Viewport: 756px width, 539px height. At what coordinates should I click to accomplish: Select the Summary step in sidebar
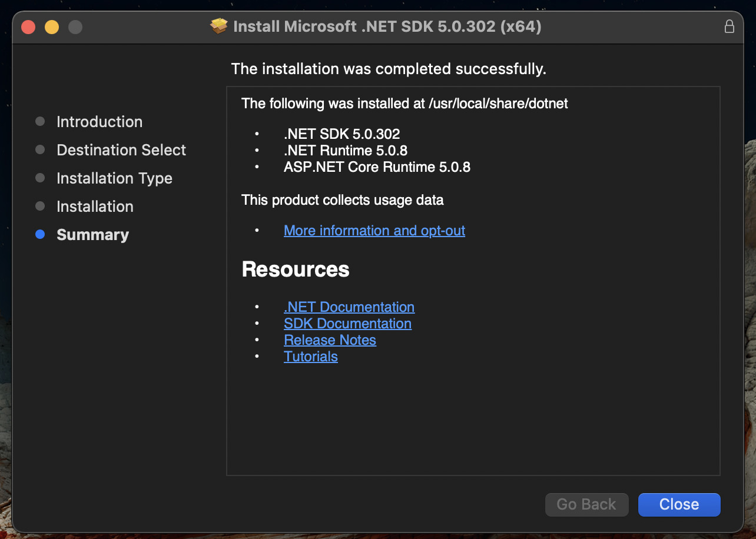click(x=92, y=235)
